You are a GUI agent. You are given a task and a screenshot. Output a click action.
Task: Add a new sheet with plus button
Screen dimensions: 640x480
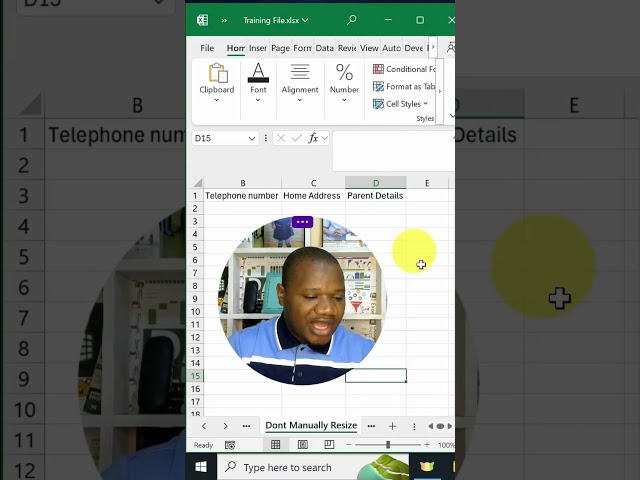point(392,426)
